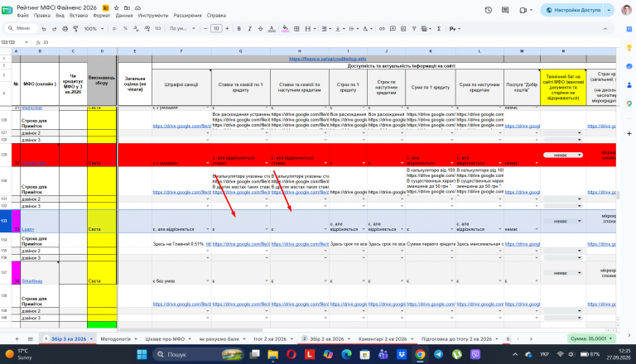Apply italic formatting icon
636x364 pixels.
pyautogui.click(x=249, y=29)
